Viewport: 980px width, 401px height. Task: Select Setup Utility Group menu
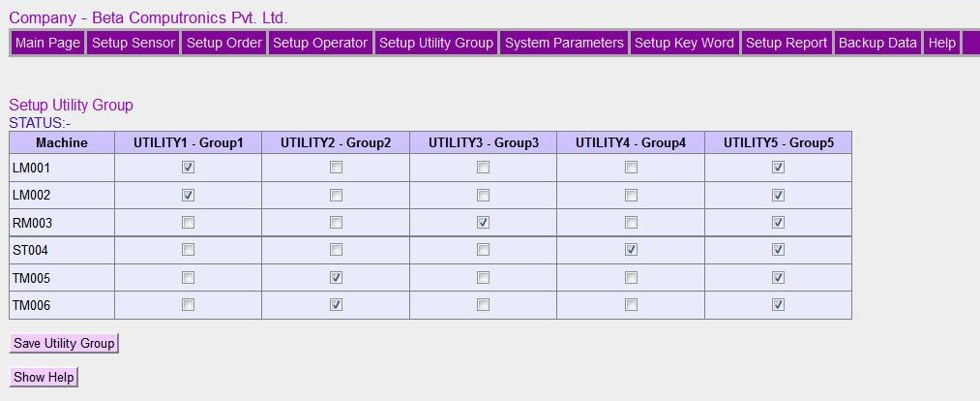click(436, 43)
